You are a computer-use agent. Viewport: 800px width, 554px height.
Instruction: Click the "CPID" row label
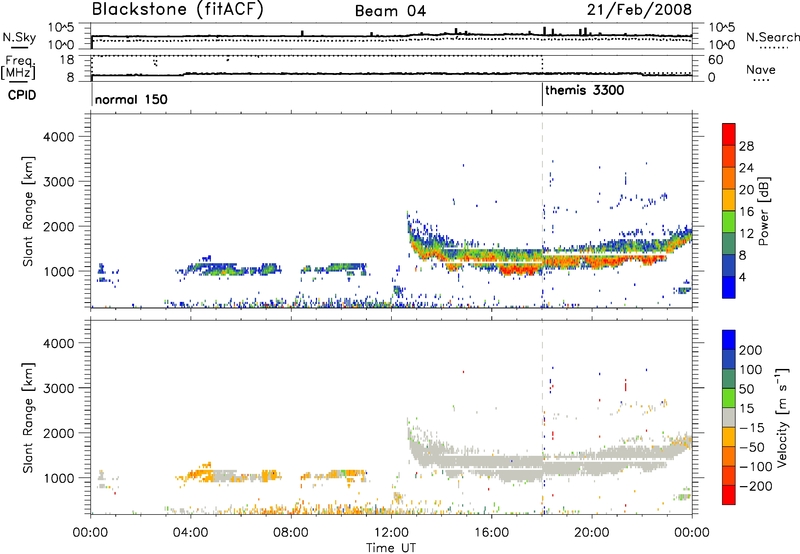pos(22,95)
